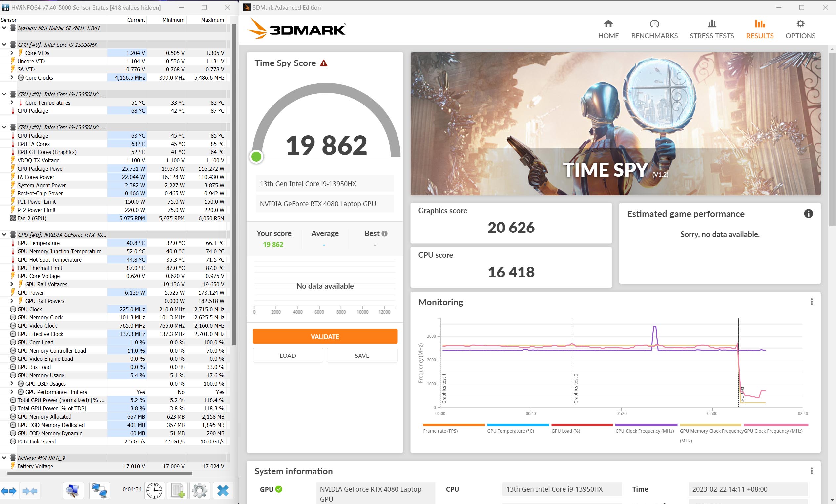Click VALIDATE button
The image size is (836, 504).
[x=325, y=336]
